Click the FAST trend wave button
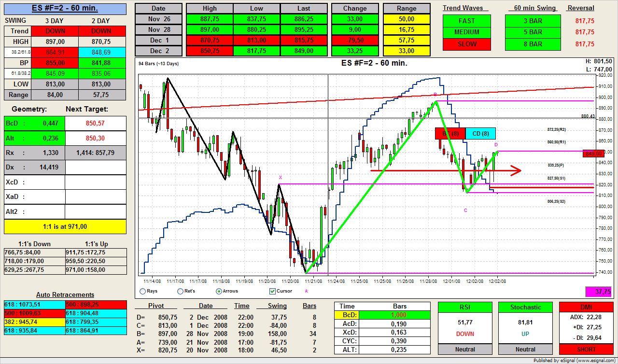618x364 pixels. [466, 21]
